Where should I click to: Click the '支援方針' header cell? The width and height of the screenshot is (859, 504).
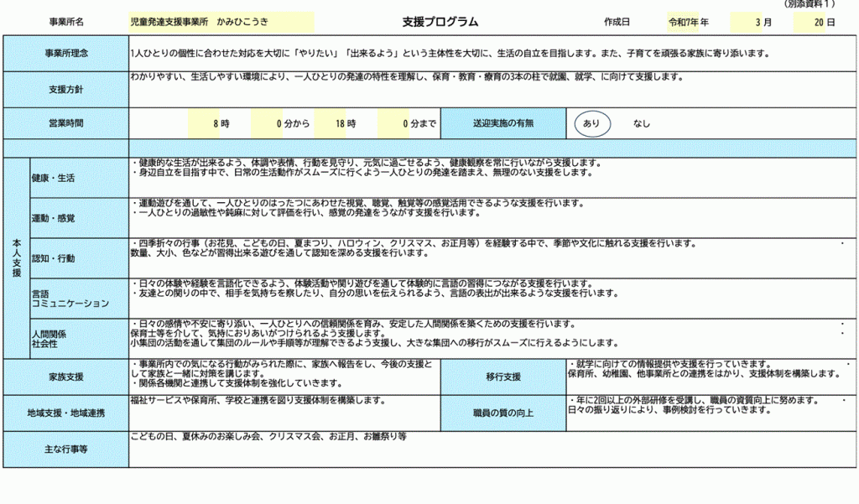[66, 89]
